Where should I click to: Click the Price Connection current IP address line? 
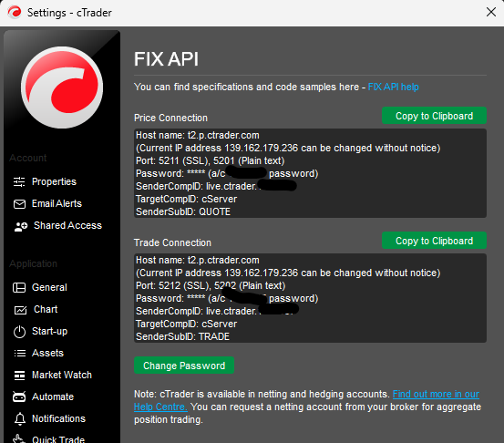click(x=288, y=149)
